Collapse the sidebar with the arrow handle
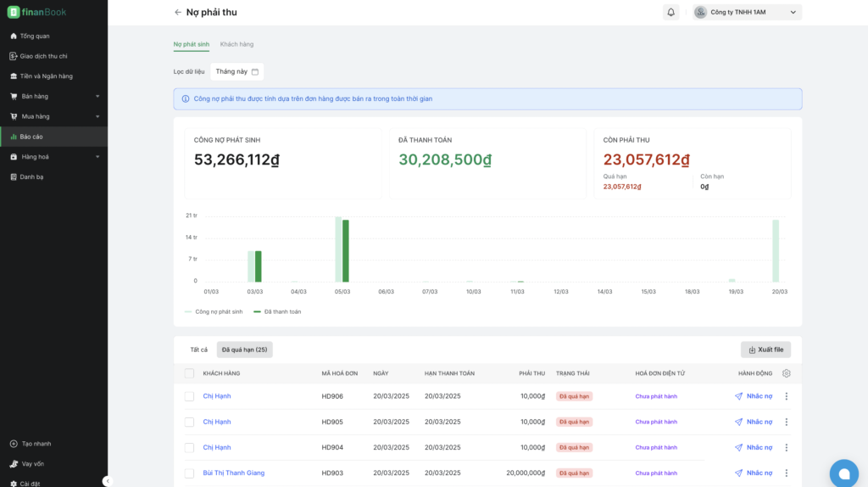The image size is (868, 487). tap(108, 481)
